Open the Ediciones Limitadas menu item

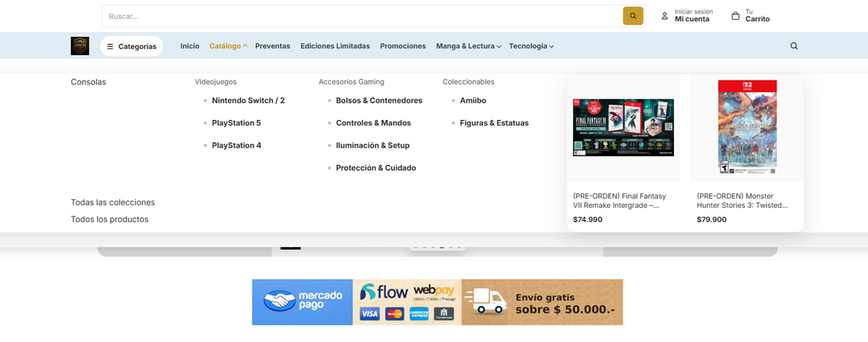click(335, 46)
